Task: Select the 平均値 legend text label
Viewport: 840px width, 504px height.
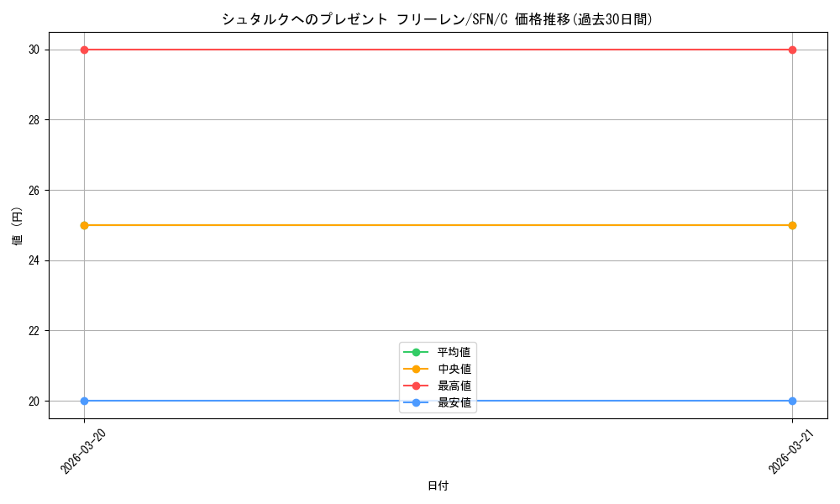Action: tap(454, 352)
